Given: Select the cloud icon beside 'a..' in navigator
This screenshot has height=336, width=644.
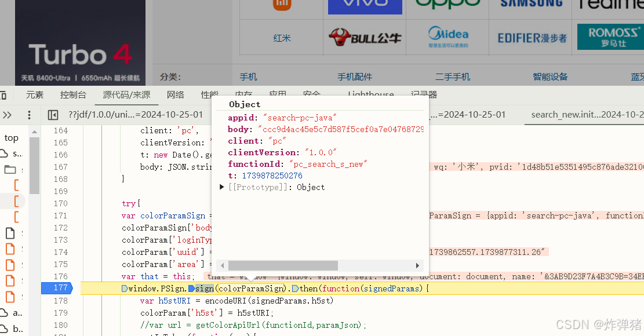Looking at the screenshot, I should coord(4,313).
